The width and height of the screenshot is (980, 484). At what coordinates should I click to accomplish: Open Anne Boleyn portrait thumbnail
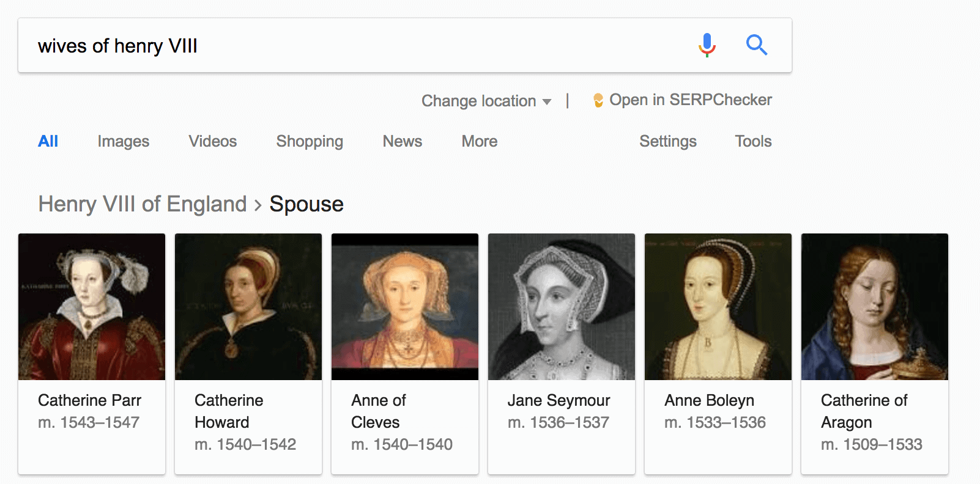click(718, 307)
